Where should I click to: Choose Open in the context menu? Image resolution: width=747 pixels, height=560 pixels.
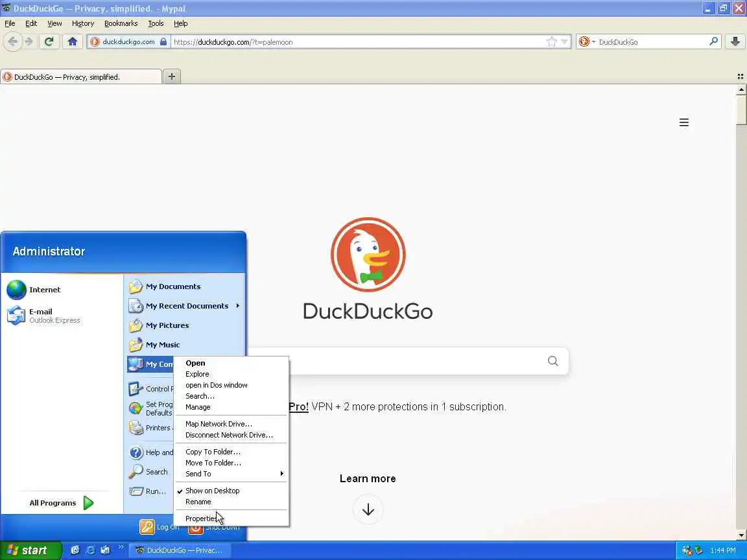tap(231, 363)
